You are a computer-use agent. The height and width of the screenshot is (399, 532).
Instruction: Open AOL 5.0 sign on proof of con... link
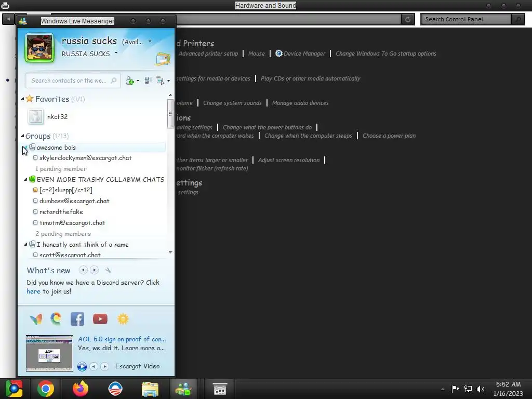(122, 339)
